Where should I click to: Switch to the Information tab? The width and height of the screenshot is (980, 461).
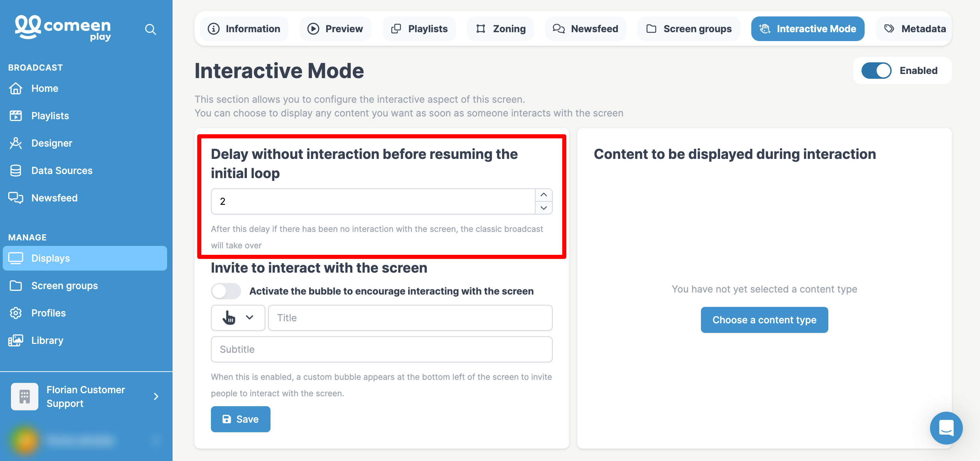coord(244,28)
